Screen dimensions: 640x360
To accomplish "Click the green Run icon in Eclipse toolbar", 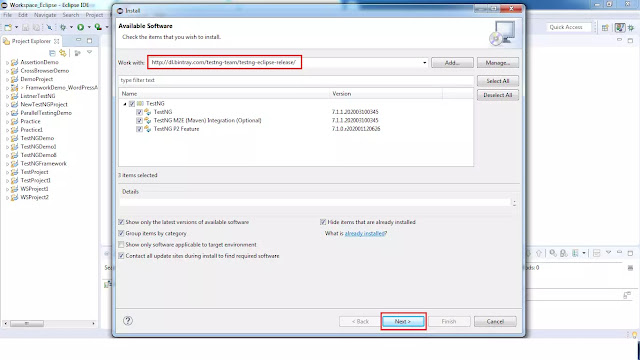I will tap(81, 27).
